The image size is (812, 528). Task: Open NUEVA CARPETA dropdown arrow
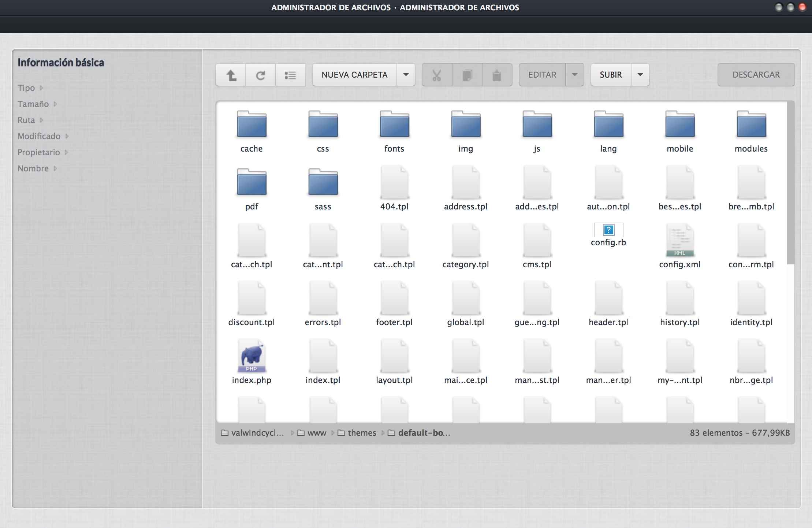coord(406,75)
